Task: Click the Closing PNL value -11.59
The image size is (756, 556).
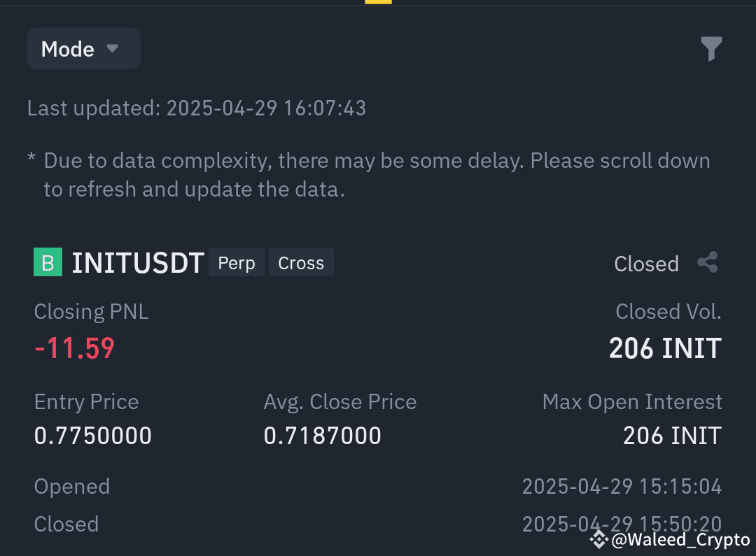Action: (75, 348)
